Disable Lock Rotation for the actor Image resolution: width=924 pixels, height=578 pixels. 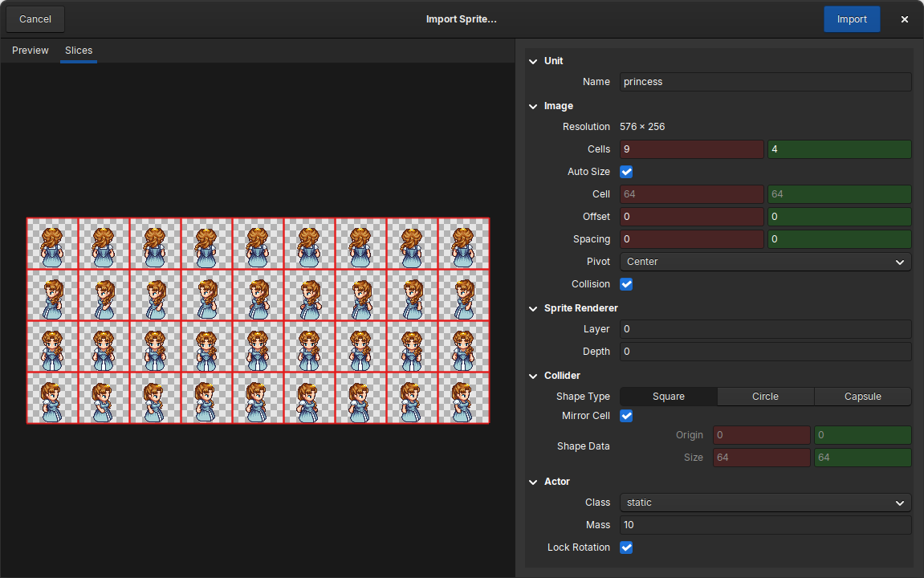626,547
